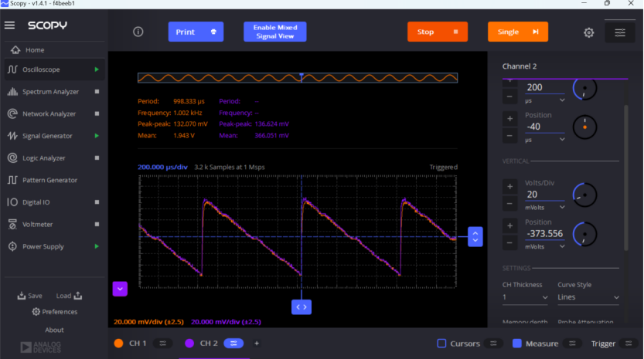This screenshot has width=644, height=359.
Task: Open horizontal position µs unit dropdown
Action: (x=544, y=140)
